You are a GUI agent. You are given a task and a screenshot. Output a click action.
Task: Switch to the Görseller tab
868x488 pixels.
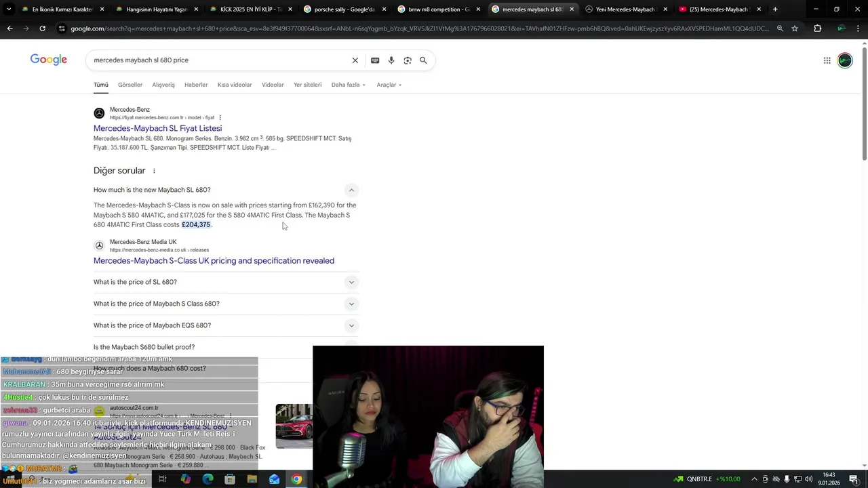(130, 85)
